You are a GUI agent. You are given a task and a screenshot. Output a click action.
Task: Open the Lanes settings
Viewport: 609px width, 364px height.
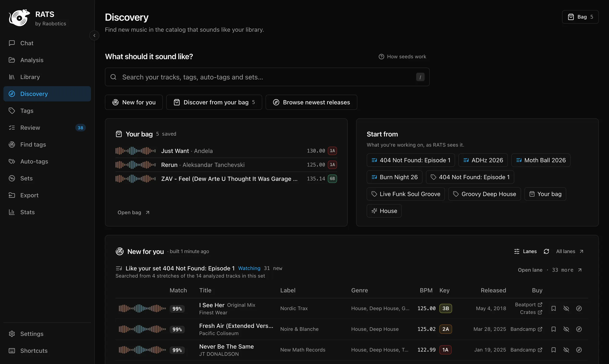click(525, 252)
